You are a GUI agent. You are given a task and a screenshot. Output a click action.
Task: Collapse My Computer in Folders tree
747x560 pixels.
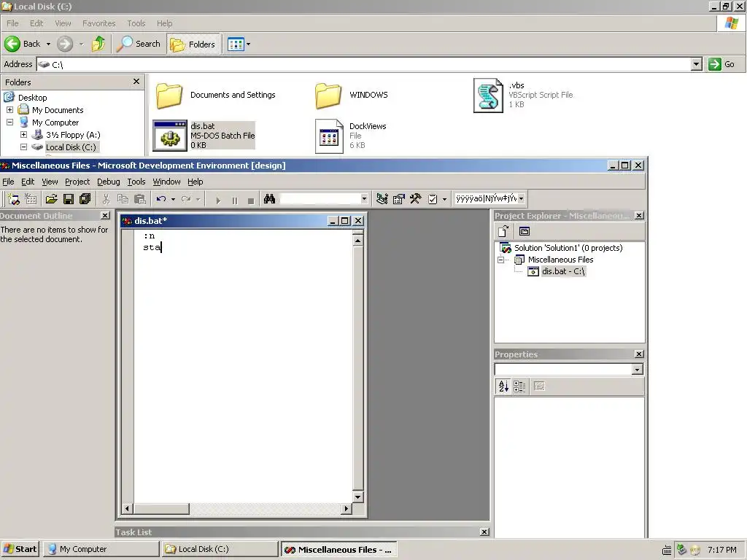(9, 122)
